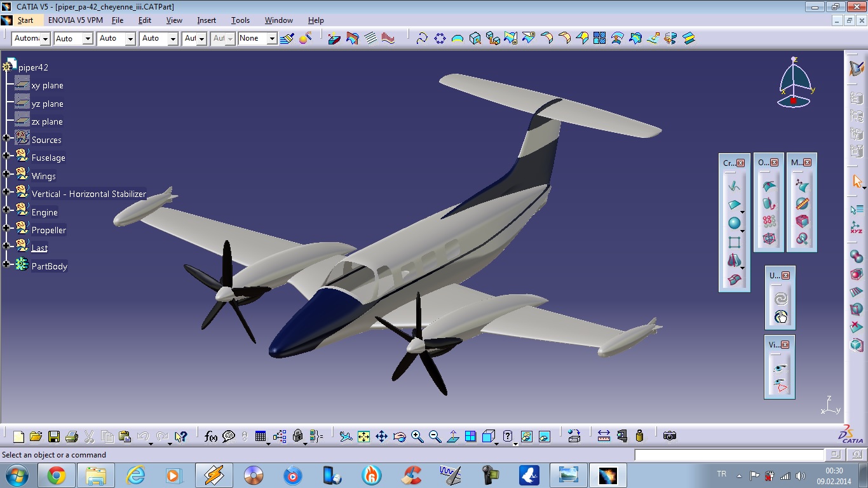Click the sweep tool in Cr... toolbar

735,205
